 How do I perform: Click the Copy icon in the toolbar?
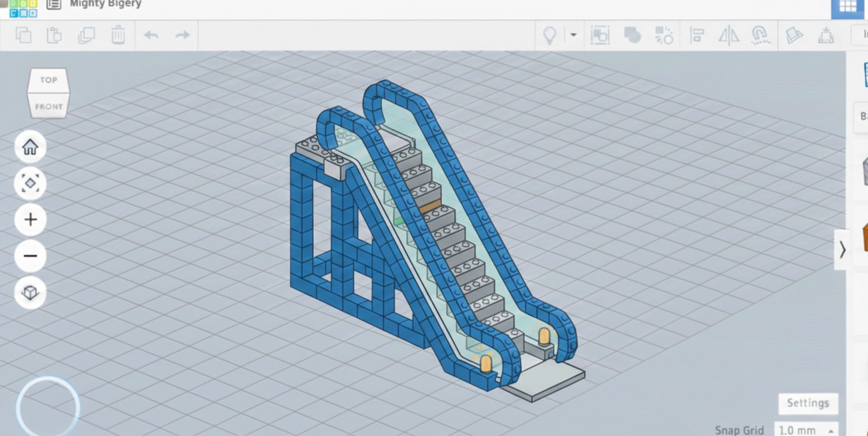pyautogui.click(x=24, y=35)
